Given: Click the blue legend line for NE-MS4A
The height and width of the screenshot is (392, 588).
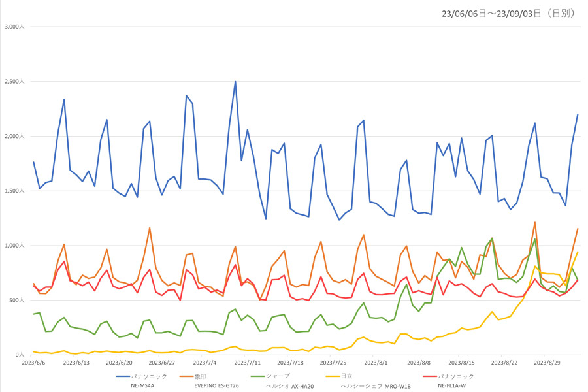Looking at the screenshot, I should click(123, 376).
